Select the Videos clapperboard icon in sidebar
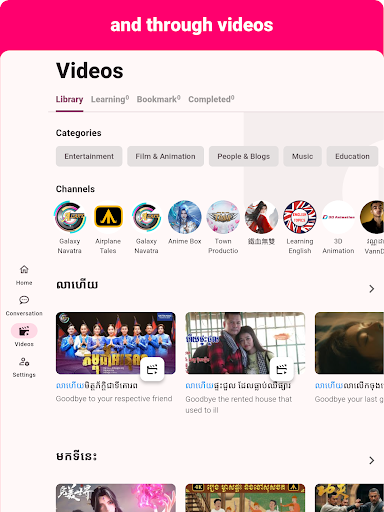384x512 pixels. pyautogui.click(x=24, y=331)
